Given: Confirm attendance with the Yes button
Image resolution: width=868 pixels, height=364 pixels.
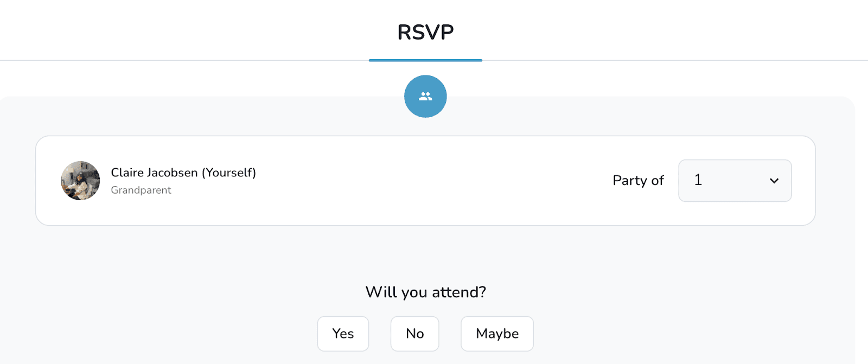Looking at the screenshot, I should click(x=343, y=334).
